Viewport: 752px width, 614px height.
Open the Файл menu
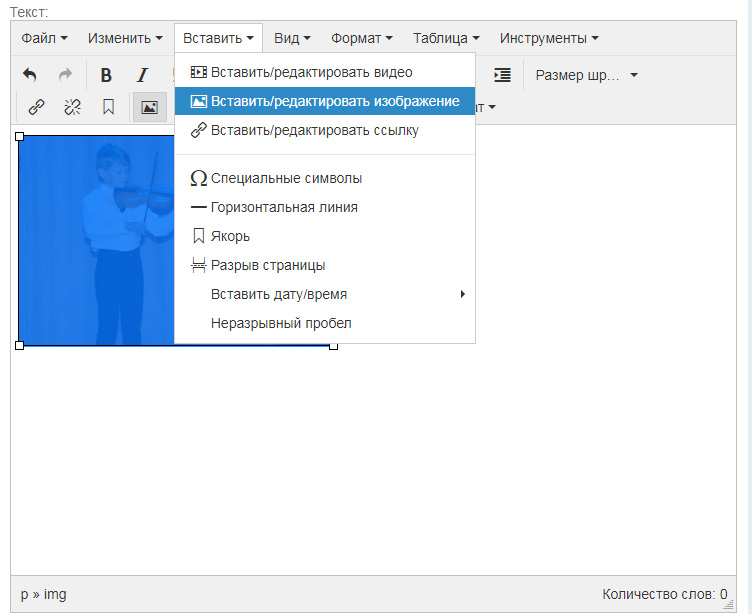click(44, 38)
